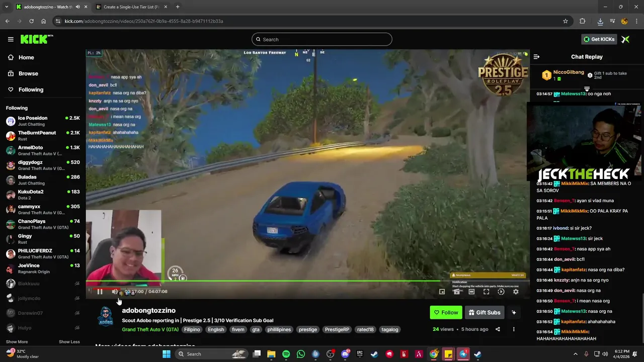Mute the video player volume

tap(115, 292)
